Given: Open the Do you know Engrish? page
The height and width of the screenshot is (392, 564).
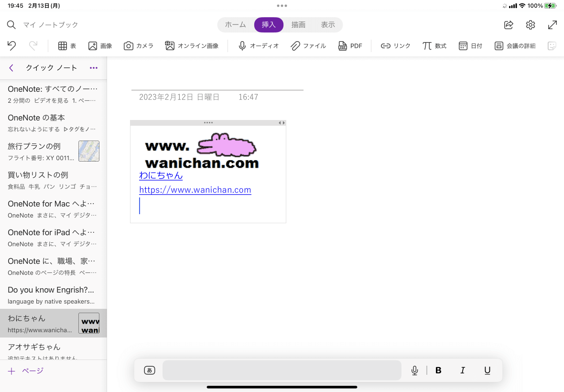Looking at the screenshot, I should click(53, 295).
